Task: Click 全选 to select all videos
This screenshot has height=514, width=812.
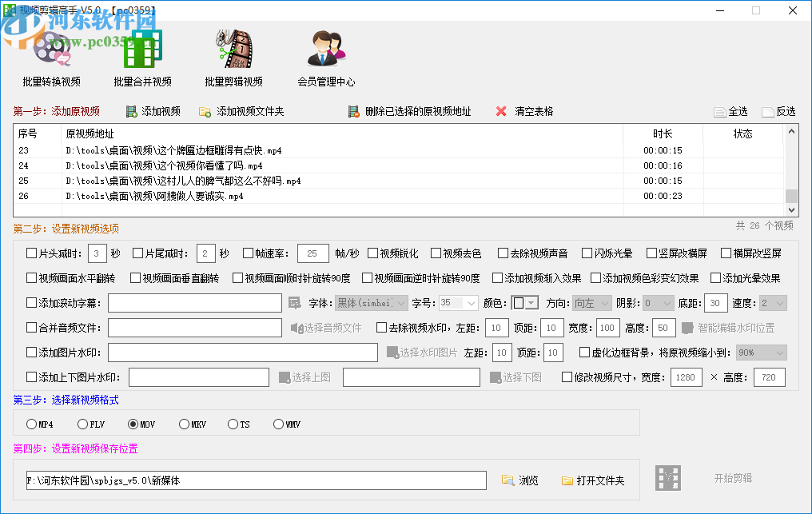Action: tap(732, 111)
